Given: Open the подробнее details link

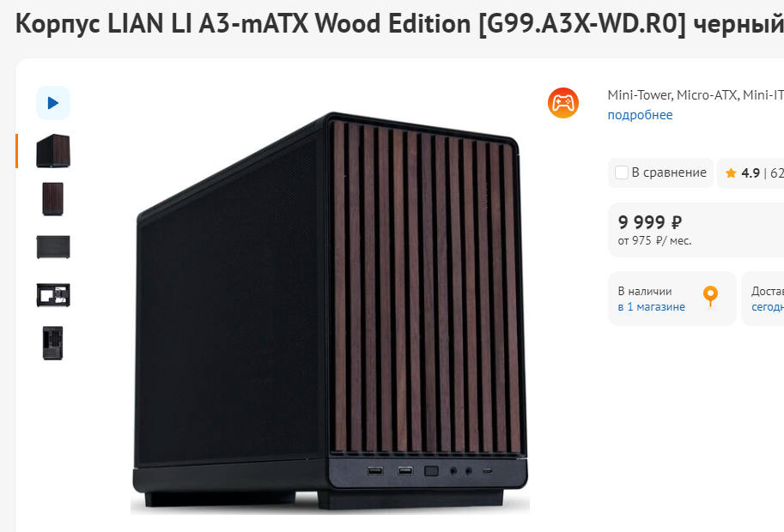Looking at the screenshot, I should coord(640,115).
